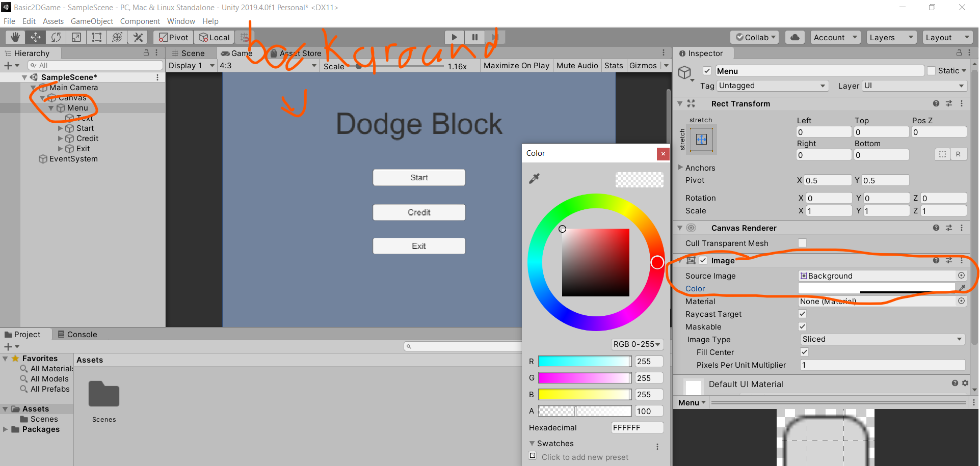Screen dimensions: 980x466
Task: Select the Rotate tool
Action: (x=56, y=37)
